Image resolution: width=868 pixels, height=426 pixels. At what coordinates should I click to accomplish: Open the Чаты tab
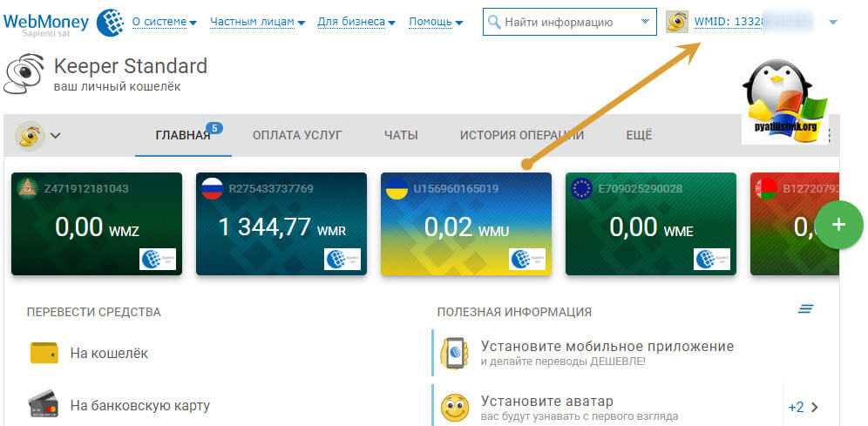(401, 135)
